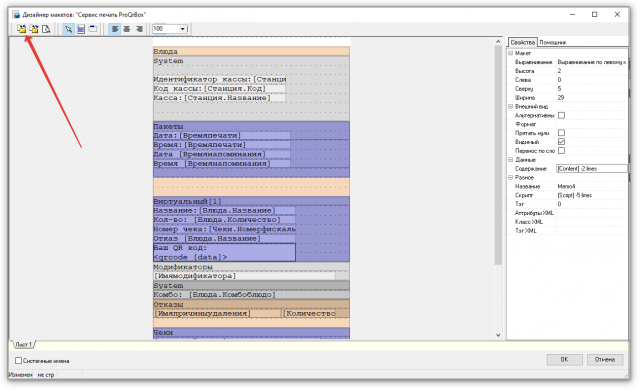Select the Формат property row
The width and height of the screenshot is (640, 392).
coord(568,124)
